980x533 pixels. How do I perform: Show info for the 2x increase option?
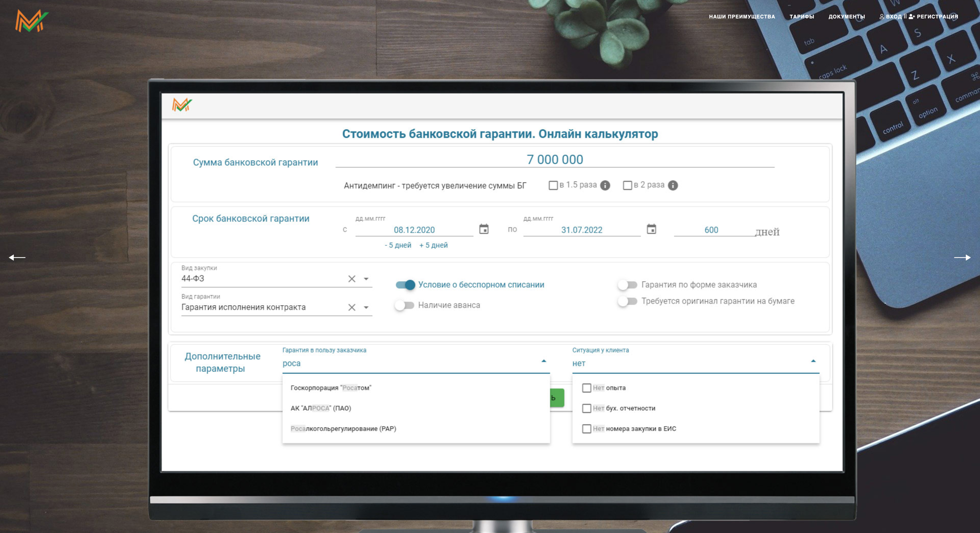point(673,185)
